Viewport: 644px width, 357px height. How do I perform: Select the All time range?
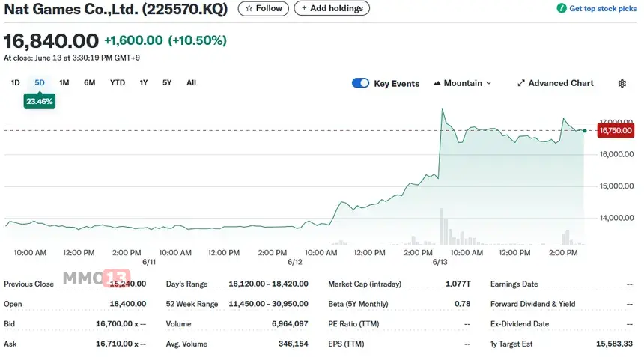(x=191, y=83)
